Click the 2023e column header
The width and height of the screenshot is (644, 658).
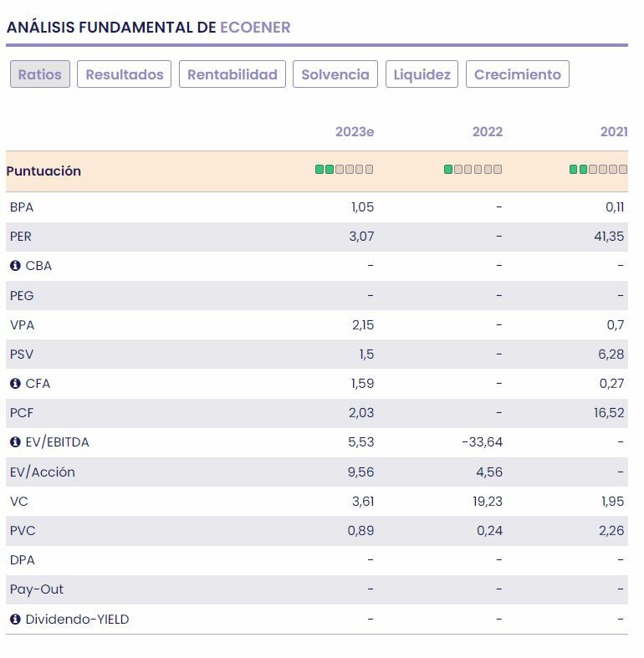point(355,132)
